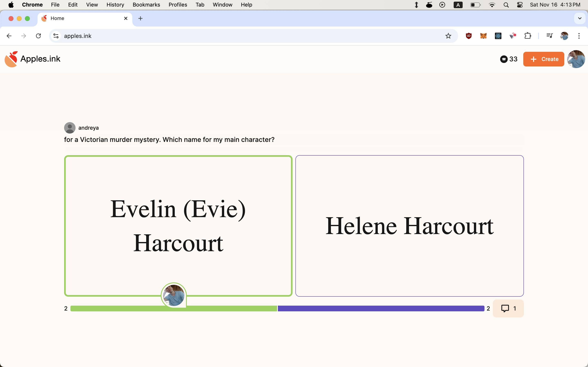
Task: Open the profile avatar menu on Apples.ink
Action: [x=576, y=59]
